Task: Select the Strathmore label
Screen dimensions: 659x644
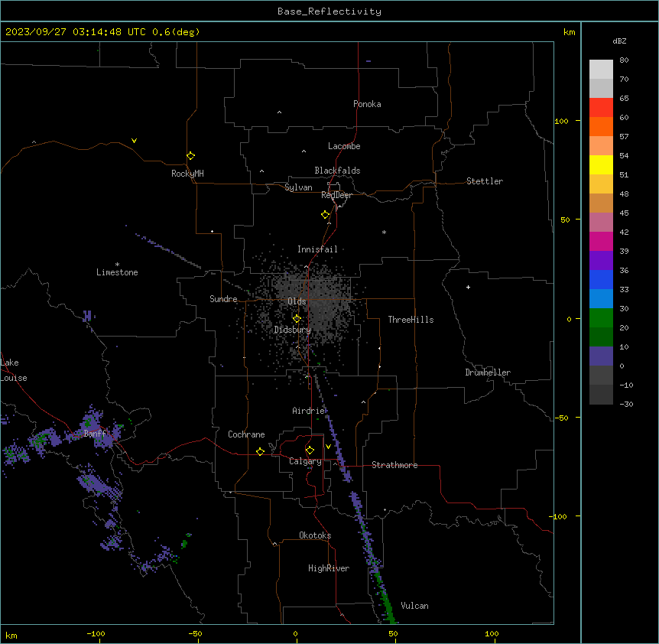Action: [394, 465]
